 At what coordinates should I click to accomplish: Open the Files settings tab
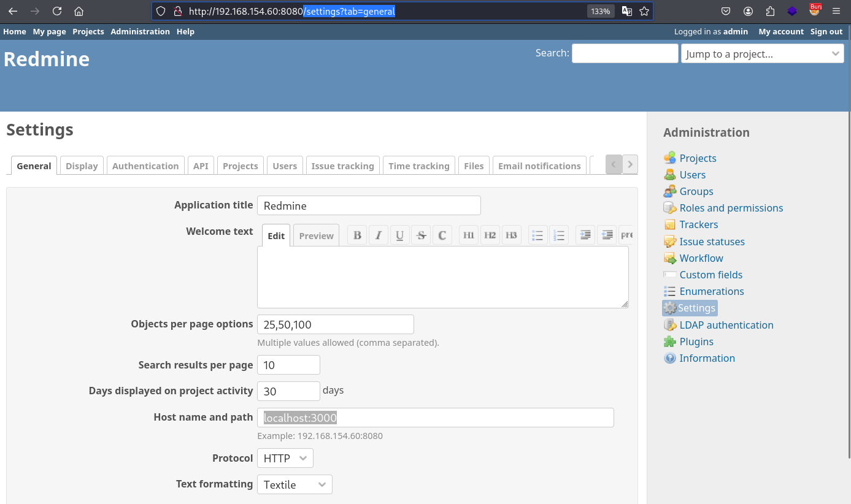(474, 166)
